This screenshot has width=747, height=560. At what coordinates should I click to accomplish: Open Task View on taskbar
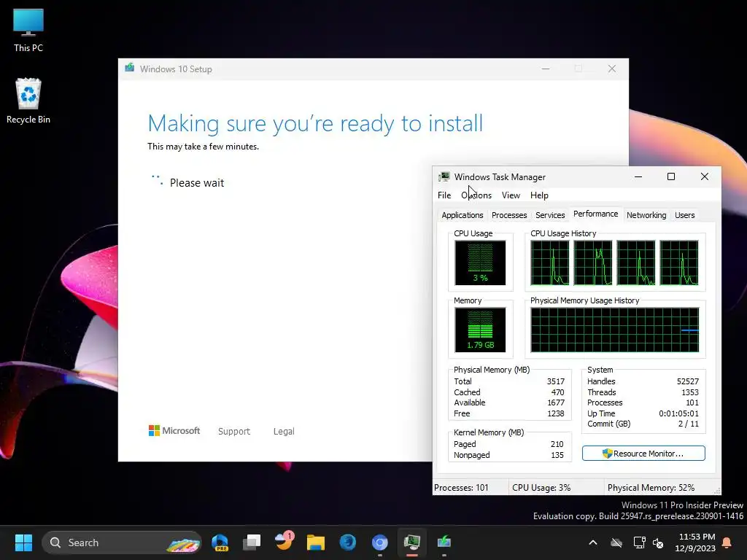(x=252, y=542)
